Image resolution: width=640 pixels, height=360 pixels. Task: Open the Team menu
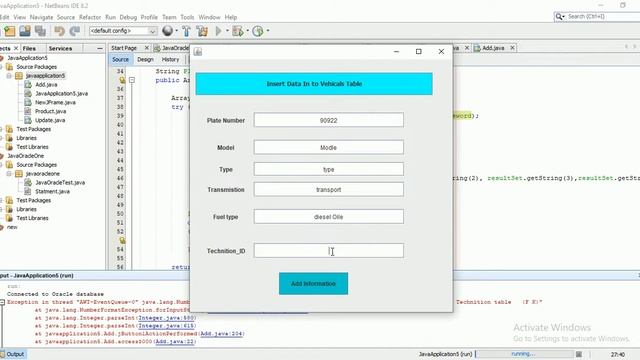(169, 17)
